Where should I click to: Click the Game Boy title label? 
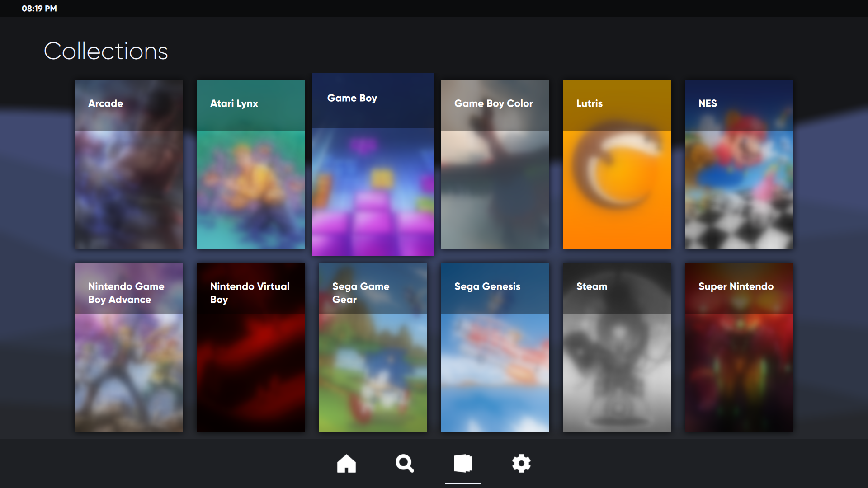(352, 98)
